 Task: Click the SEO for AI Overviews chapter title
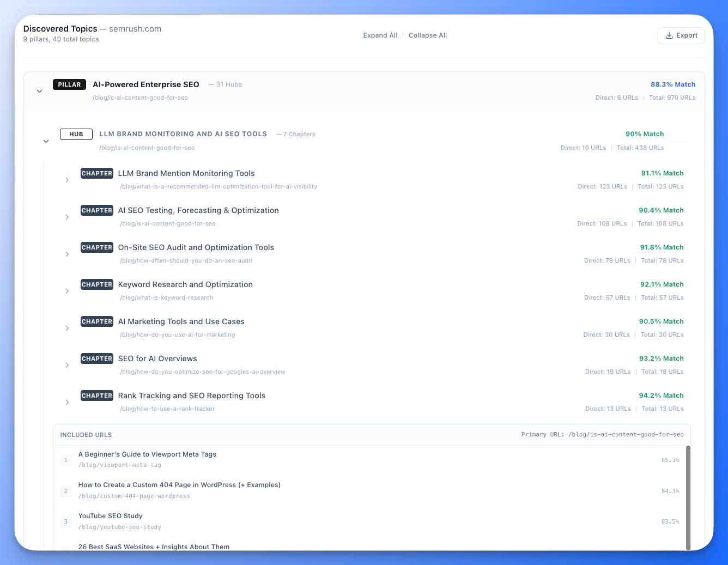[157, 359]
